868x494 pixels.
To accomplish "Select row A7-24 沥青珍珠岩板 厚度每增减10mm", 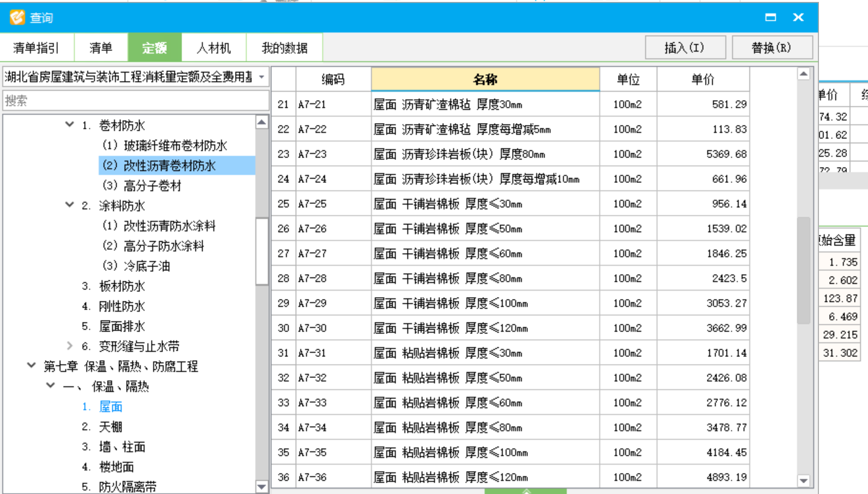I will coord(510,178).
